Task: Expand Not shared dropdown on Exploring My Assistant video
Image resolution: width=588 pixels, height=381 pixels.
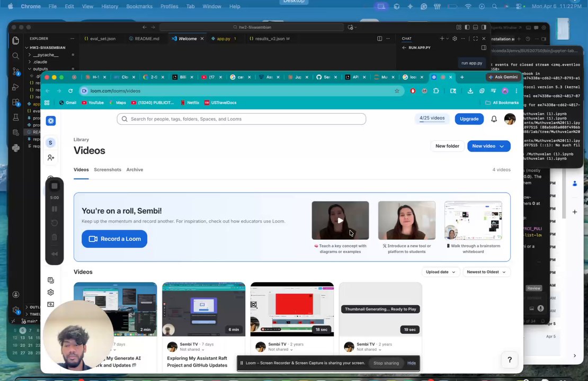Action: pos(192,350)
